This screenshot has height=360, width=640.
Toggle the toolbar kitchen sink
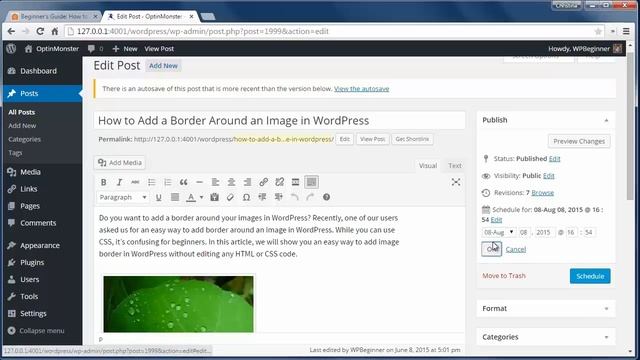click(x=311, y=182)
